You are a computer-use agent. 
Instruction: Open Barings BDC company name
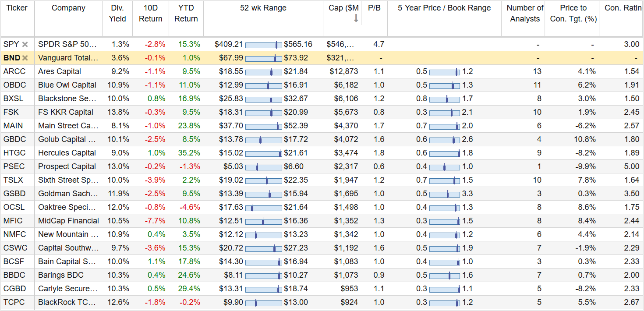[x=61, y=275]
